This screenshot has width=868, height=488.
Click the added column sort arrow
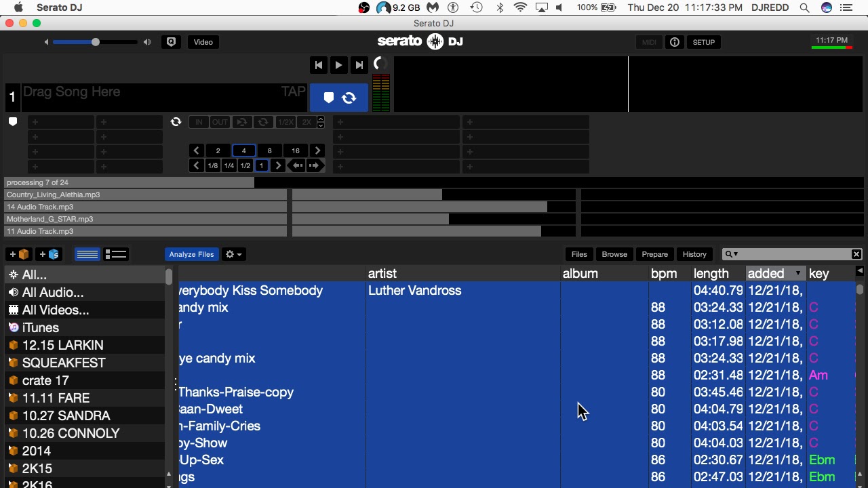click(797, 273)
